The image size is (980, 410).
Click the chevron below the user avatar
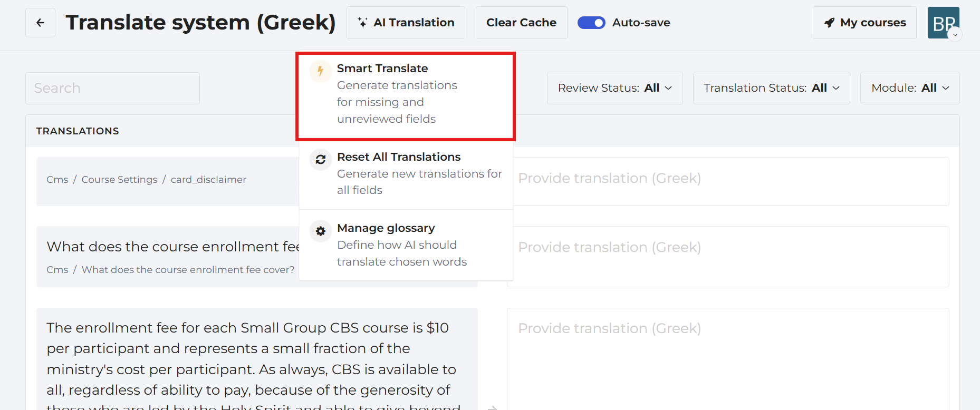(x=955, y=35)
